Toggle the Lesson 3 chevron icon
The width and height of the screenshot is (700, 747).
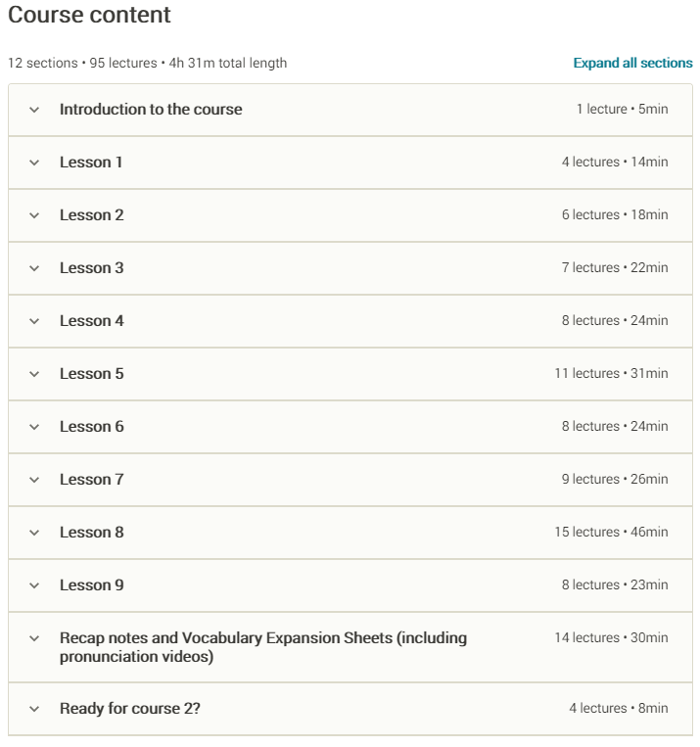34,268
